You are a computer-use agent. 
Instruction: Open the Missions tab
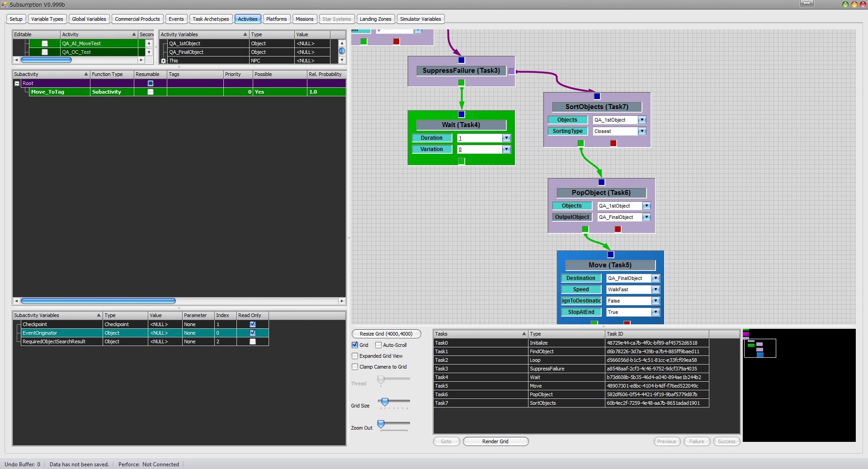click(x=304, y=19)
